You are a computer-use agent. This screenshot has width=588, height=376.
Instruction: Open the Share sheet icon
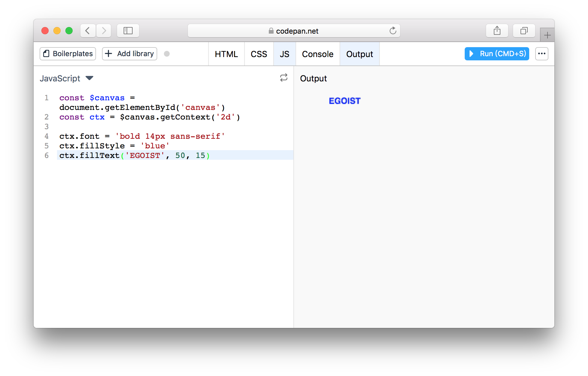pyautogui.click(x=497, y=31)
